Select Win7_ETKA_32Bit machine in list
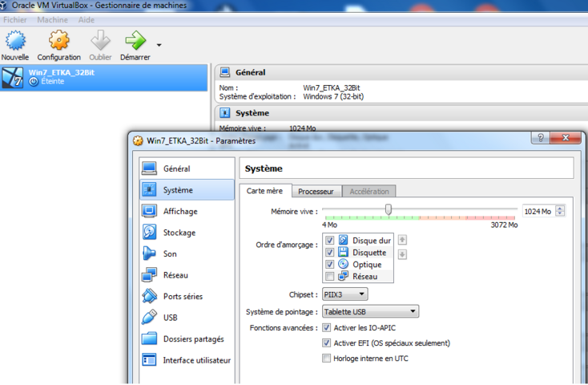This screenshot has height=385, width=588. (x=103, y=78)
